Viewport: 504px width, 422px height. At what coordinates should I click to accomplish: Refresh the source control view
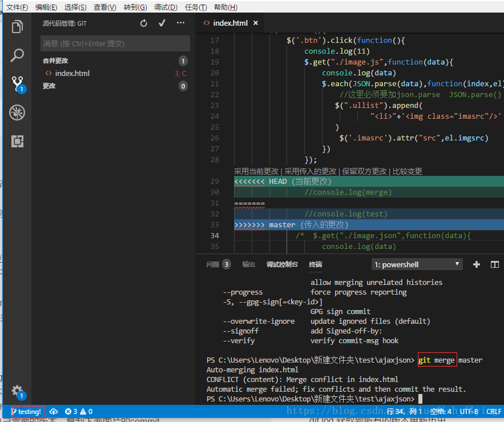pos(143,23)
